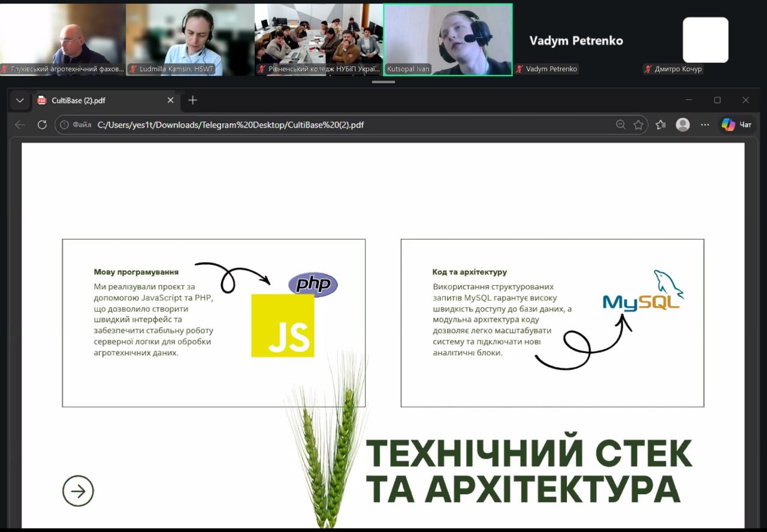The image size is (767, 532).
Task: Focus the address bar with the file path
Action: pos(352,125)
